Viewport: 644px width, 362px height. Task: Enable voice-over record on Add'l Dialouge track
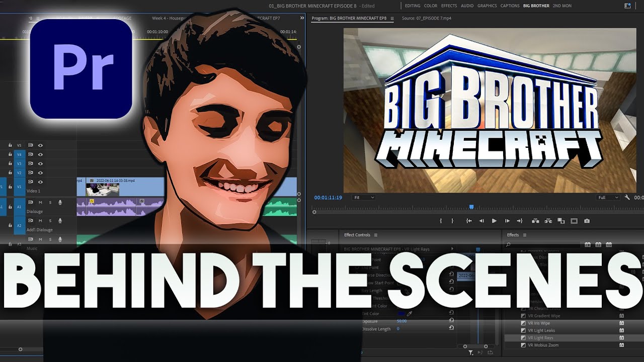[x=60, y=221]
